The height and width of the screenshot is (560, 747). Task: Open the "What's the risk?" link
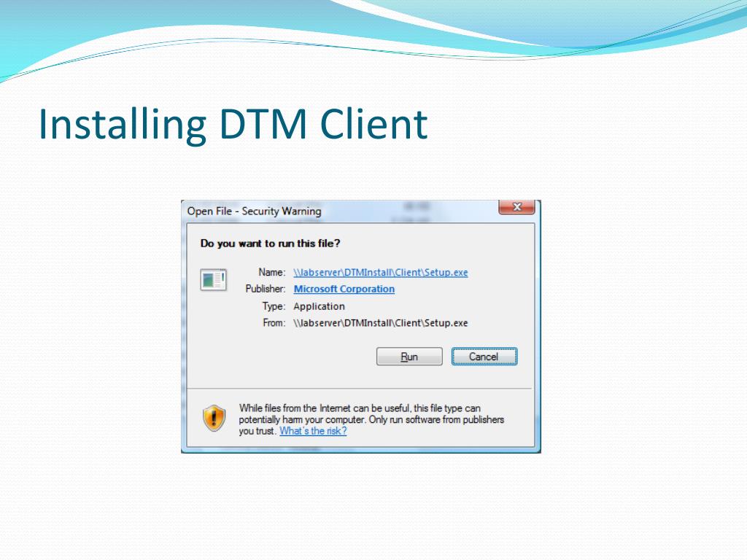tap(313, 431)
